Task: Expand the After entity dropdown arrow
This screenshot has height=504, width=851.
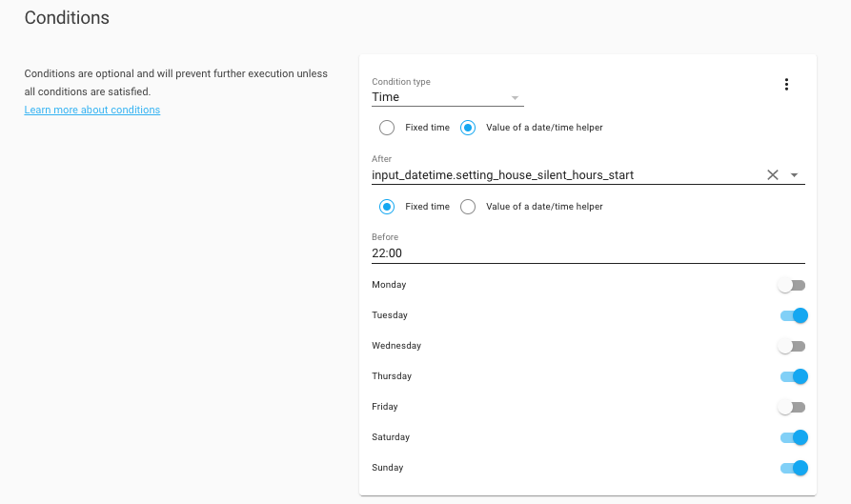Action: (795, 175)
